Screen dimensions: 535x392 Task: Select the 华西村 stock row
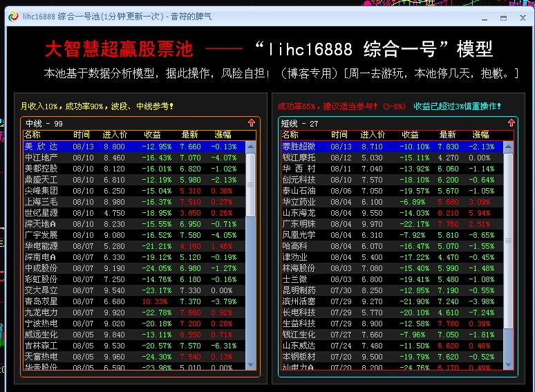click(x=393, y=169)
